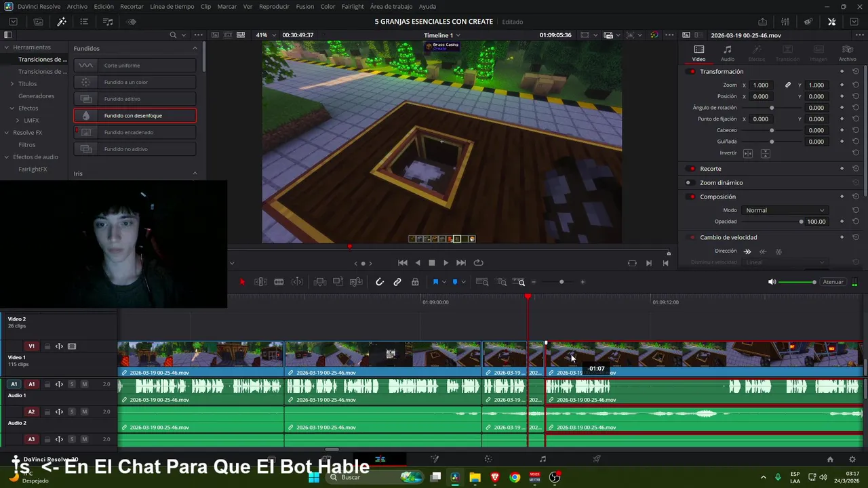The image size is (868, 488).
Task: Open the Media Pool panel icon
Action: pos(39,22)
